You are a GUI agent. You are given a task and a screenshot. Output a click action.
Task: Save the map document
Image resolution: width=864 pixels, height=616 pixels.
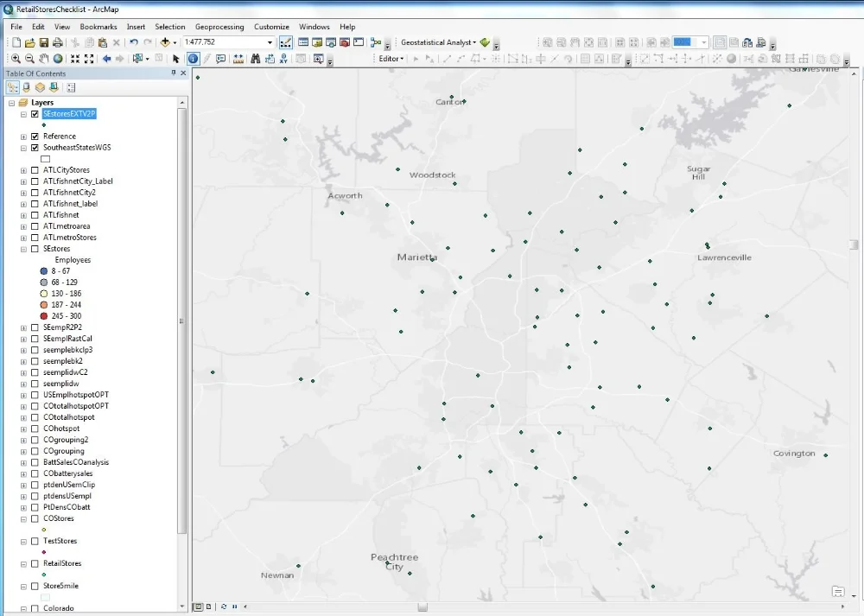pos(43,42)
